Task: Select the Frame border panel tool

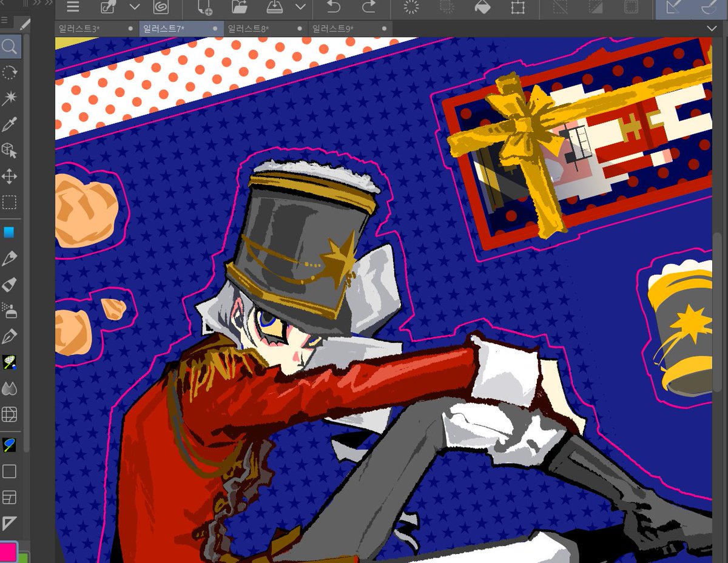Action: [9, 497]
